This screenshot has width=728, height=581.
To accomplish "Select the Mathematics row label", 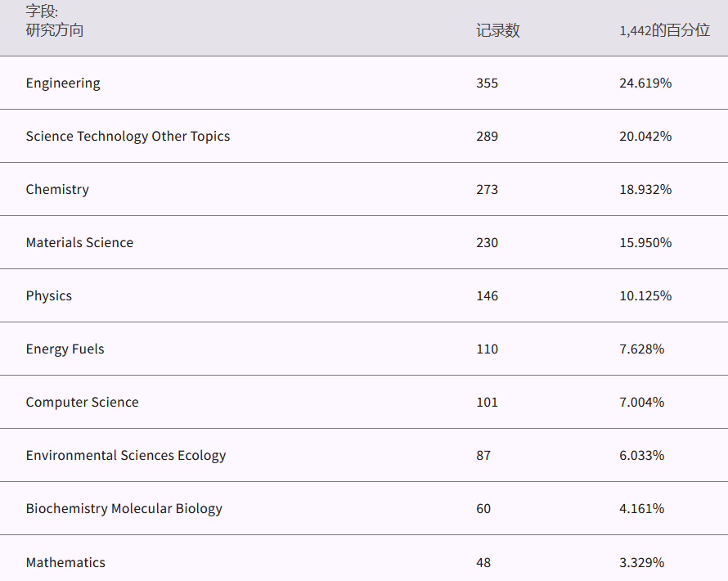I will click(x=65, y=563).
